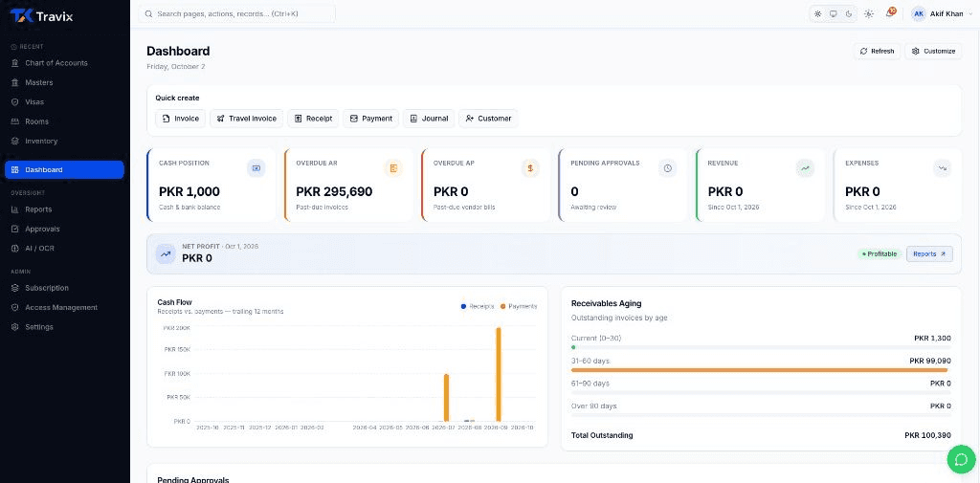Image resolution: width=980 pixels, height=483 pixels.
Task: Click the Cash Flow chart title
Action: (174, 302)
